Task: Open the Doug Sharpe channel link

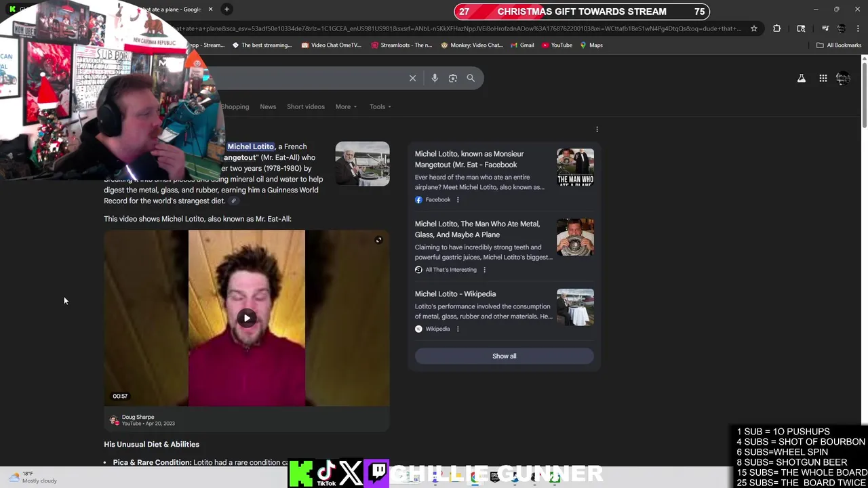Action: pyautogui.click(x=138, y=418)
